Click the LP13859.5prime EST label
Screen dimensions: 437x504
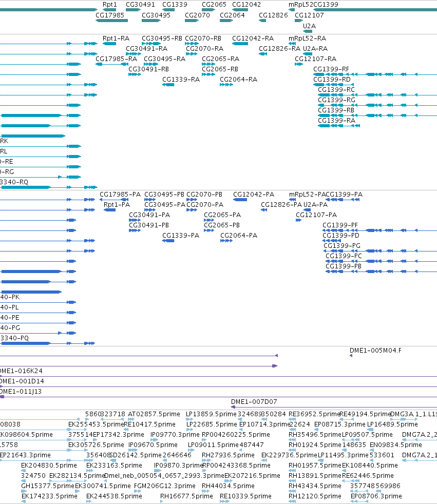coord(211,414)
